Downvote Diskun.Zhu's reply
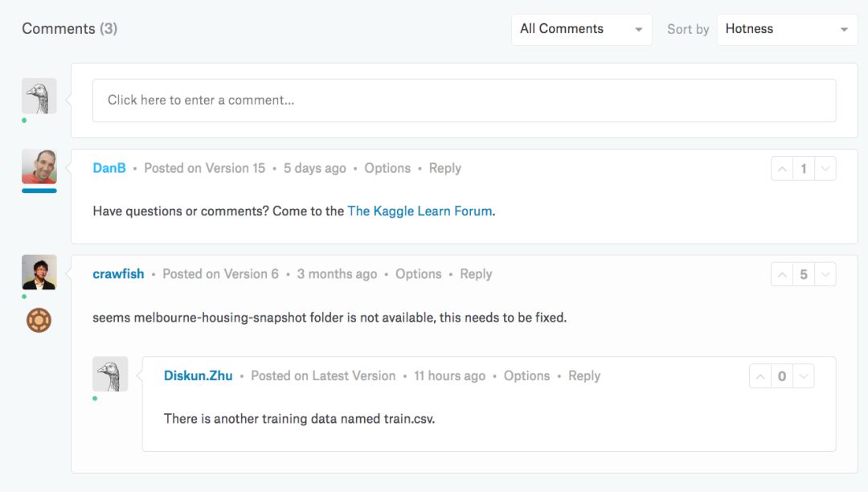Viewport: 868px width, 492px height. coord(804,376)
